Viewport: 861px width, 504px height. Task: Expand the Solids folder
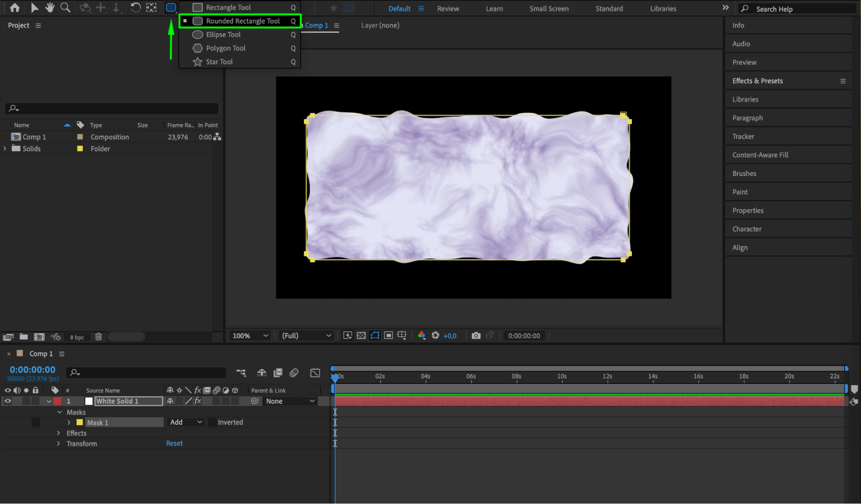click(x=5, y=148)
